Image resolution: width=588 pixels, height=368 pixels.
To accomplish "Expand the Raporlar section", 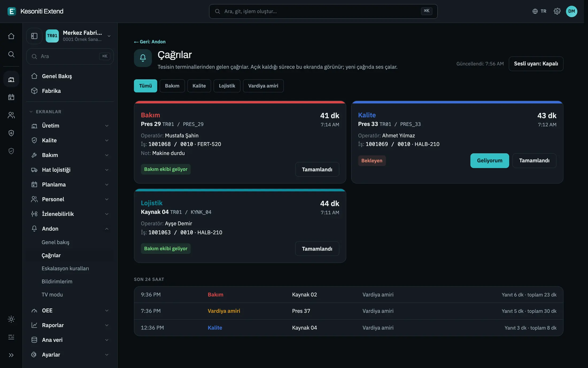I will coord(70,325).
